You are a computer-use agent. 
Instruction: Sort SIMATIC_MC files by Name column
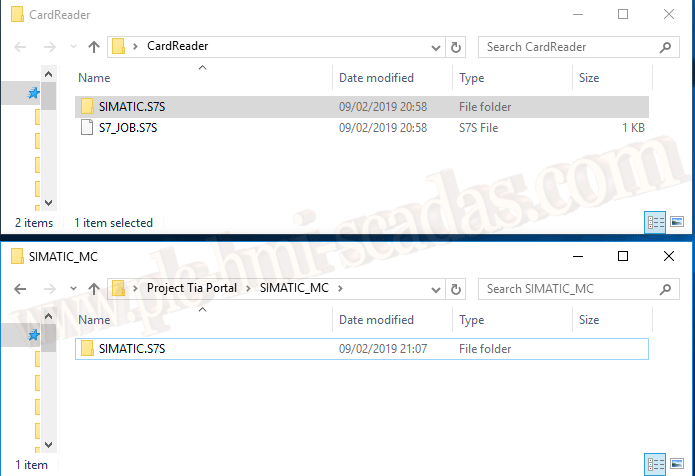pyautogui.click(x=95, y=320)
